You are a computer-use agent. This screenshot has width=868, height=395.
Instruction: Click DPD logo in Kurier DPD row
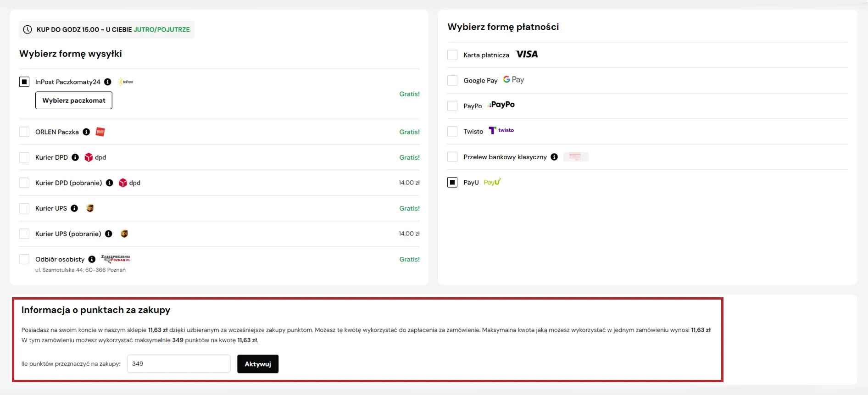pos(95,157)
